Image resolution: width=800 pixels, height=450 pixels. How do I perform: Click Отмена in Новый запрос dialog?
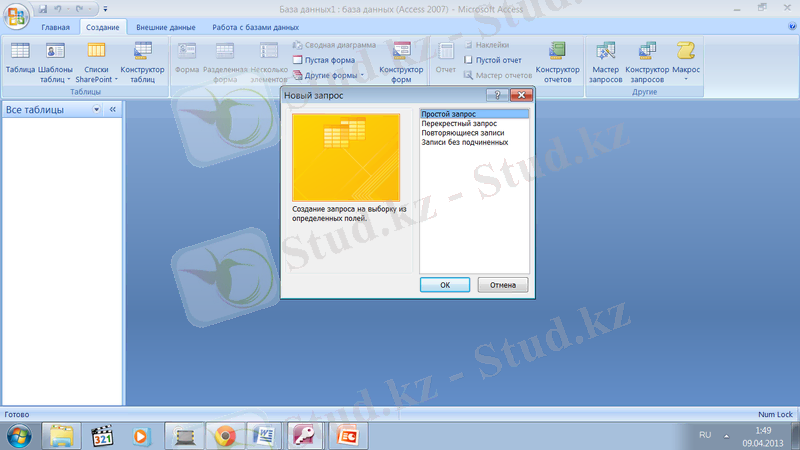pyautogui.click(x=503, y=285)
